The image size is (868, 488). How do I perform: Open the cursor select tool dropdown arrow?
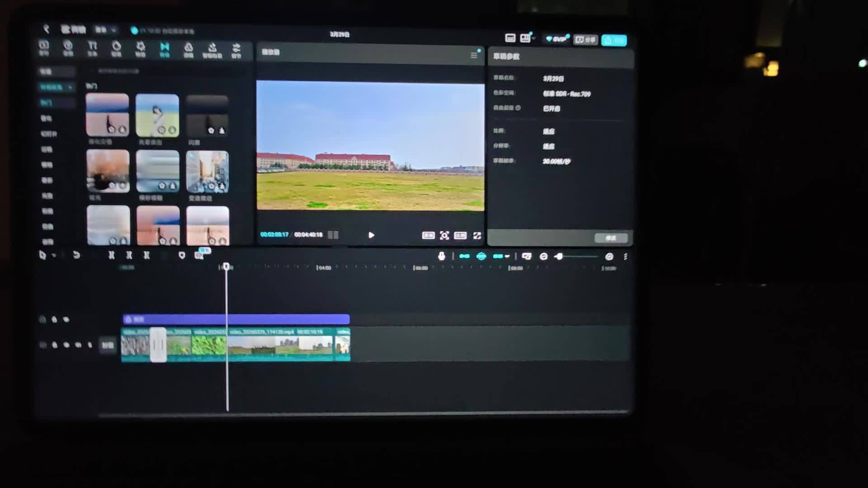point(54,256)
